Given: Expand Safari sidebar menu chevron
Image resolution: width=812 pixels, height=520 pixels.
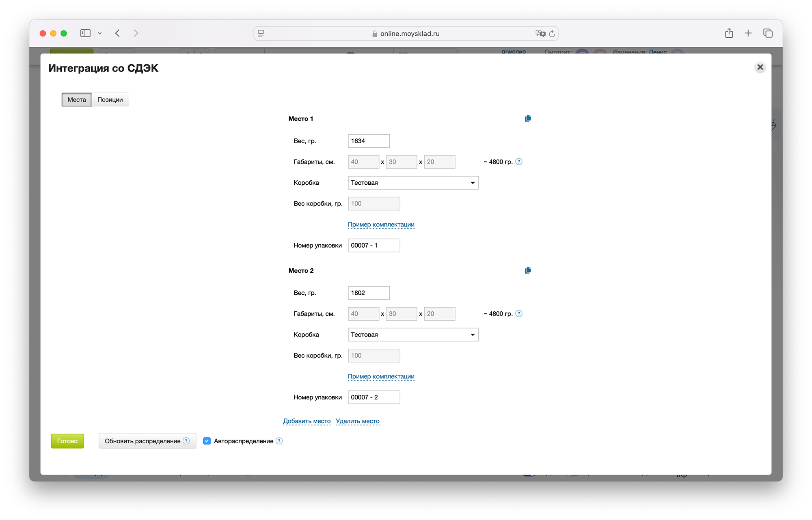Looking at the screenshot, I should point(99,33).
